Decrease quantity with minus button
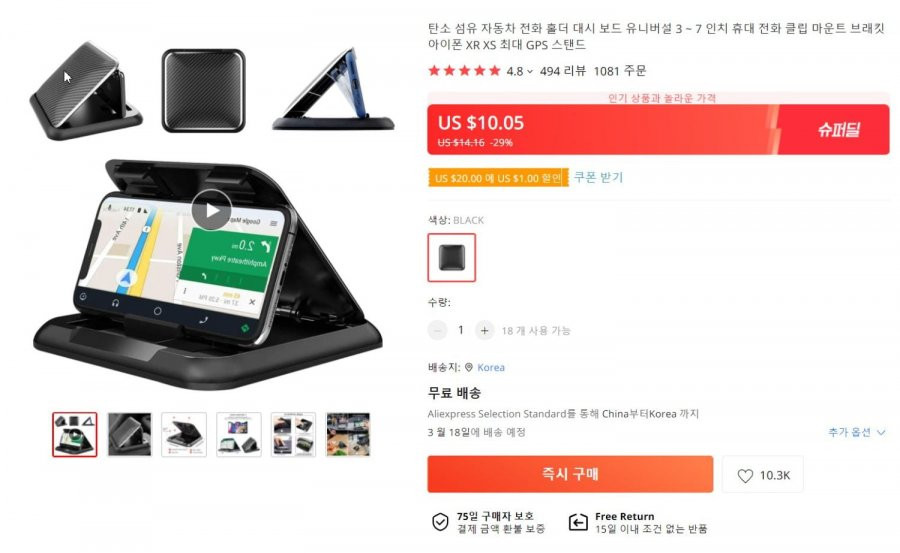Viewport: 900px width, 553px height. 437,330
